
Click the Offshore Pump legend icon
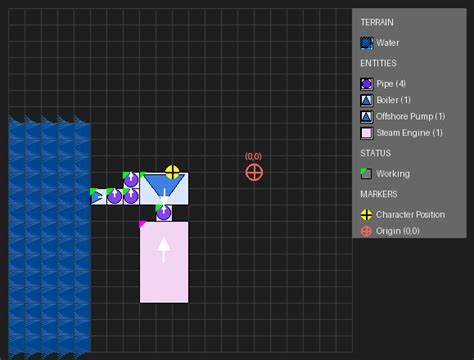tap(367, 116)
